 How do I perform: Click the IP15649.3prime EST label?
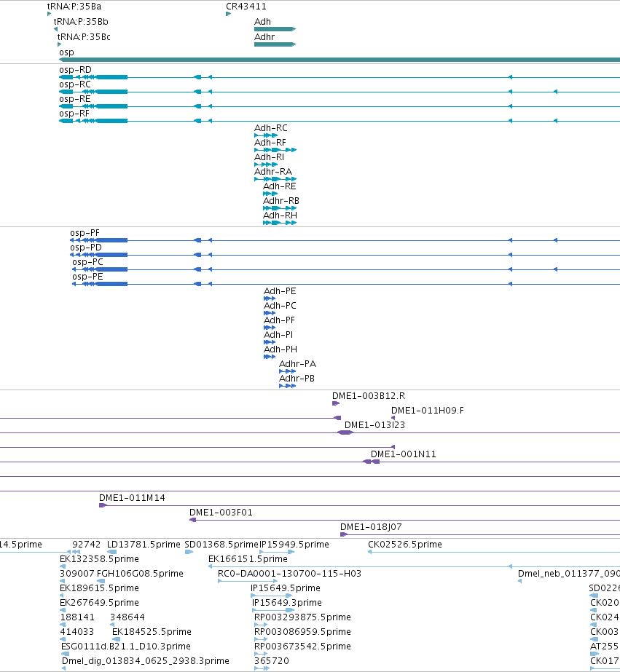[287, 603]
